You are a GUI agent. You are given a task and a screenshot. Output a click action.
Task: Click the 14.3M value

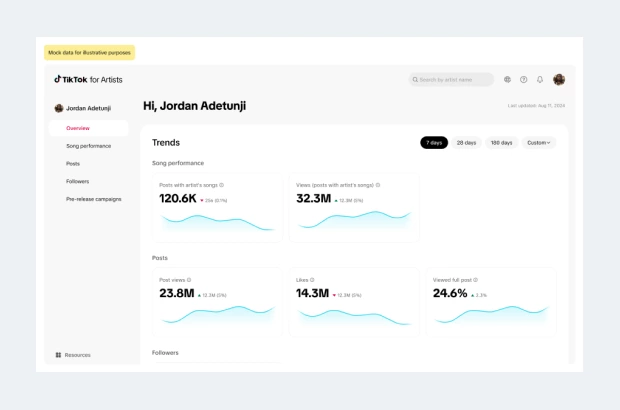(x=312, y=293)
